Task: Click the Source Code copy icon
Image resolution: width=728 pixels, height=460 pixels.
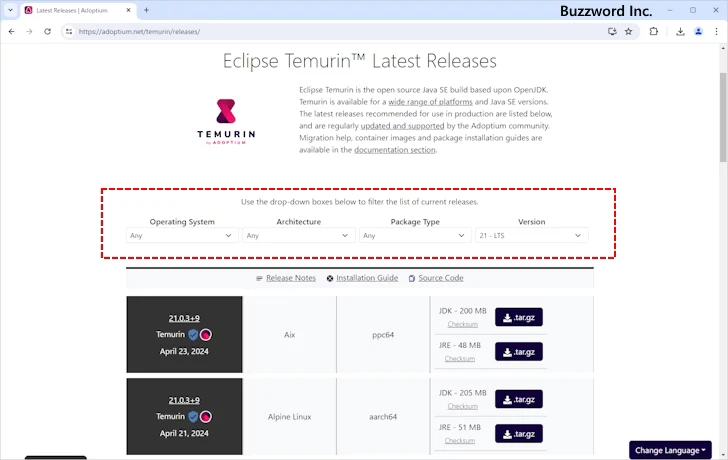Action: [412, 279]
